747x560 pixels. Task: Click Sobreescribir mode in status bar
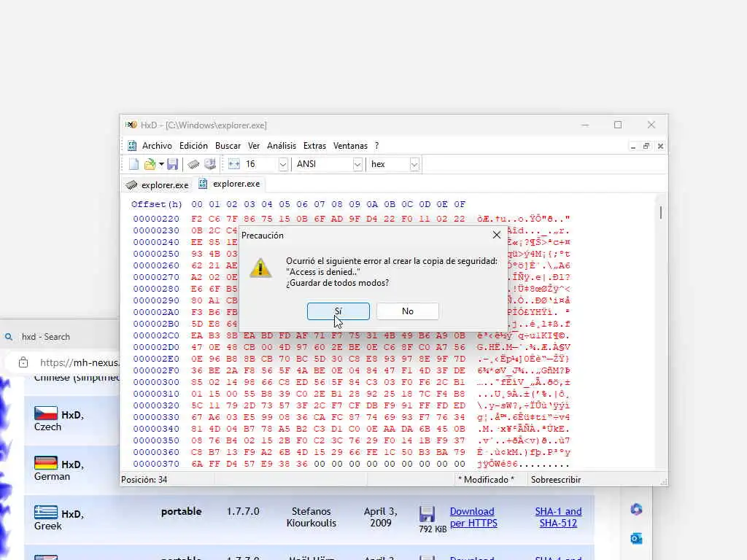(x=555, y=480)
